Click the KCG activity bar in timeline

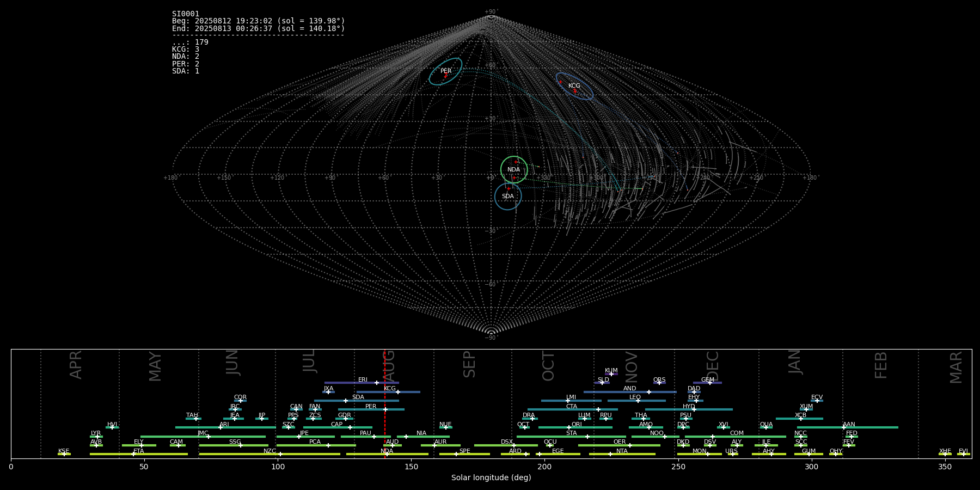[388, 391]
